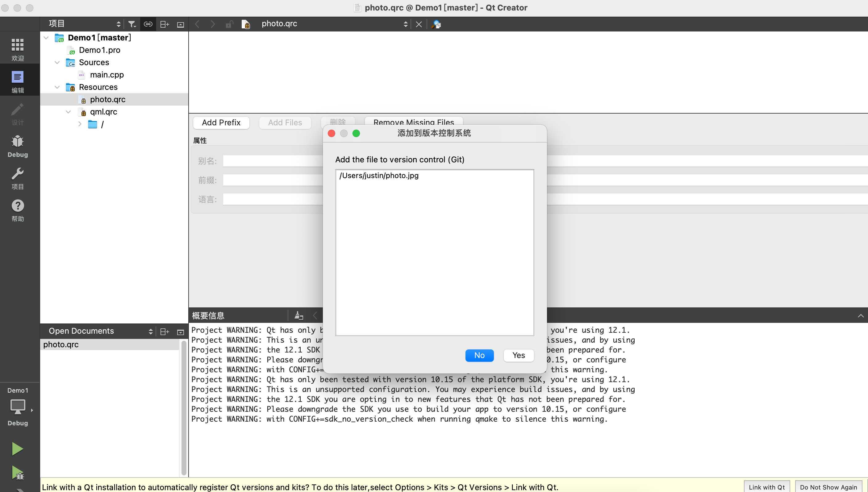Select the Resources folder label
This screenshot has width=868, height=492.
(x=98, y=87)
